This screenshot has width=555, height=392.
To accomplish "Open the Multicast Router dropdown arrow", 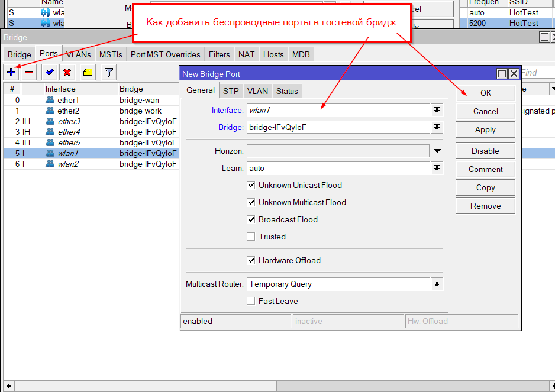I will click(x=437, y=284).
